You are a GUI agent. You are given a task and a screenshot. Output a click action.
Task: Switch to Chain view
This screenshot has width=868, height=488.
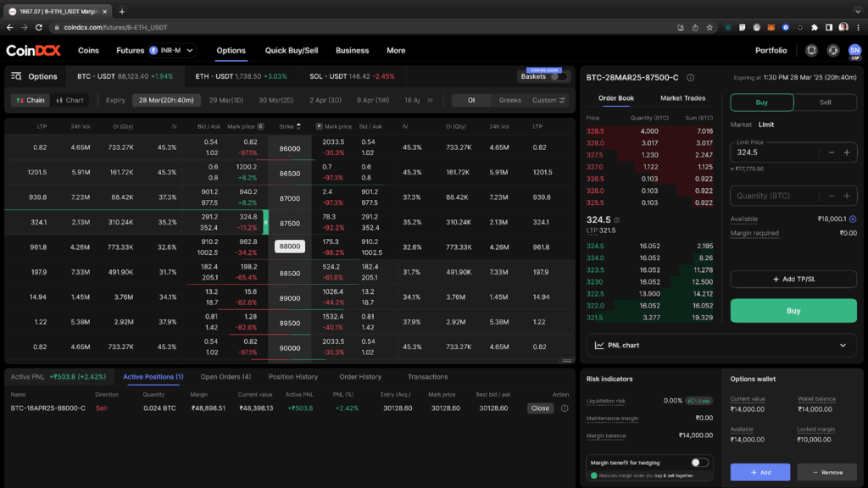click(31, 100)
